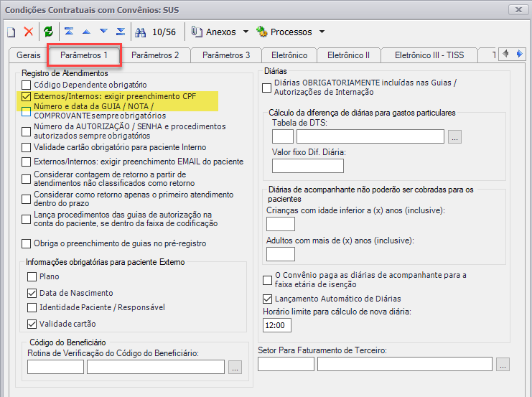Click the binoculars search icon

140,32
